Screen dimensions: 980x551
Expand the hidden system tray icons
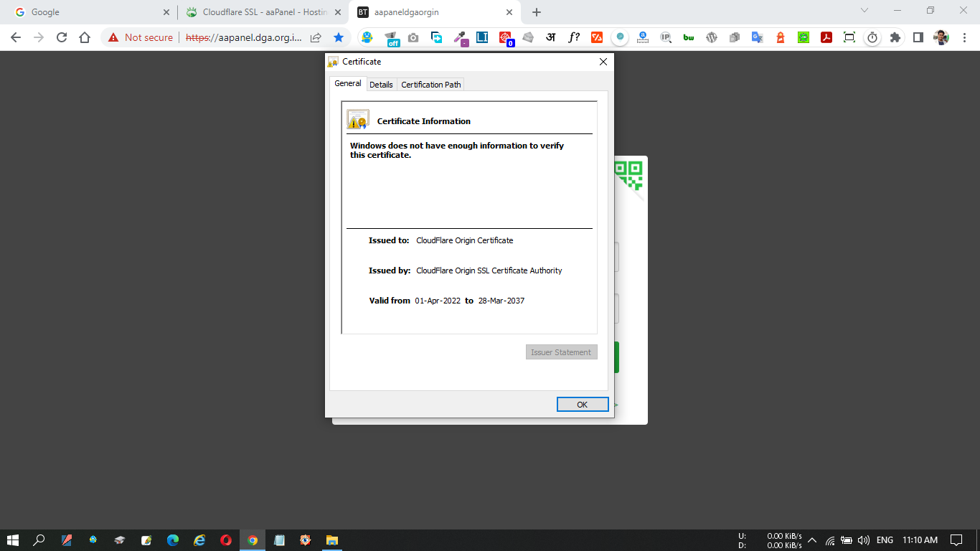pyautogui.click(x=812, y=540)
